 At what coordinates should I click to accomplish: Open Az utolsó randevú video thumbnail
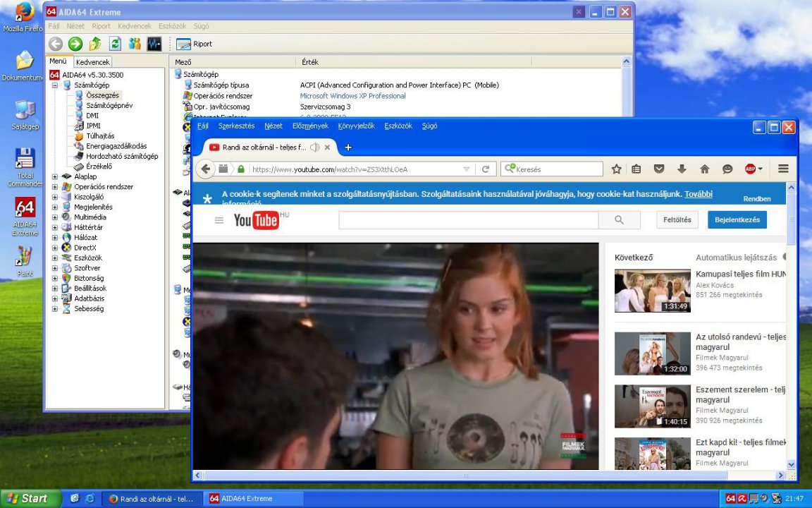[x=653, y=354]
